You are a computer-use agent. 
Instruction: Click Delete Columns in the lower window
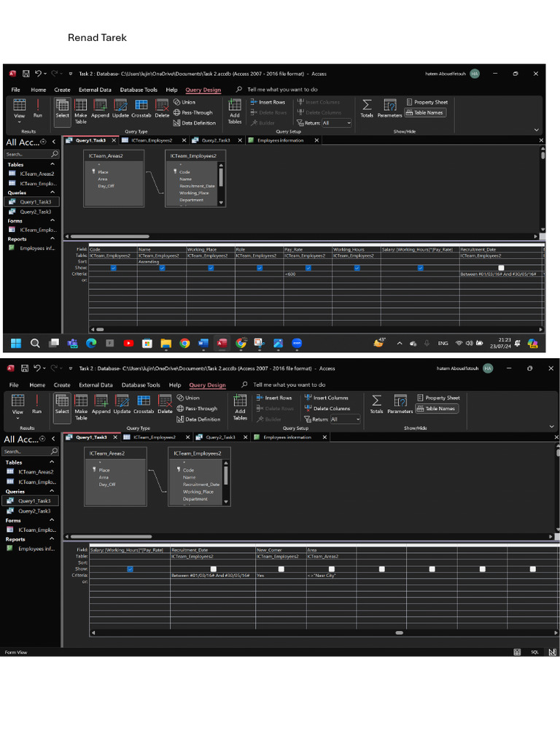point(327,409)
